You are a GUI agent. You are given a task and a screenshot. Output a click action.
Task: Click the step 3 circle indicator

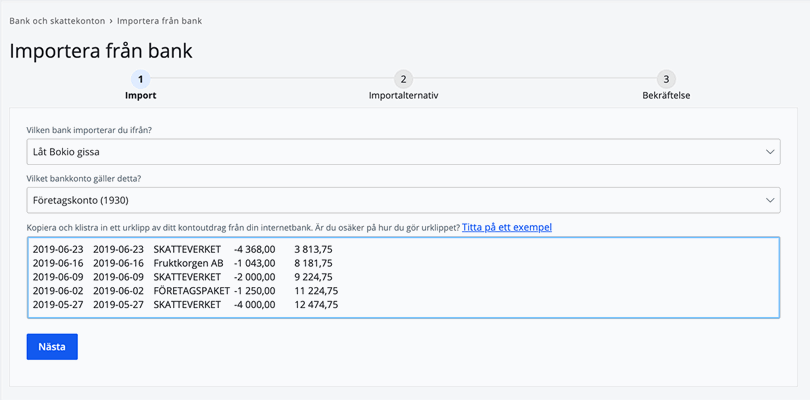[666, 79]
